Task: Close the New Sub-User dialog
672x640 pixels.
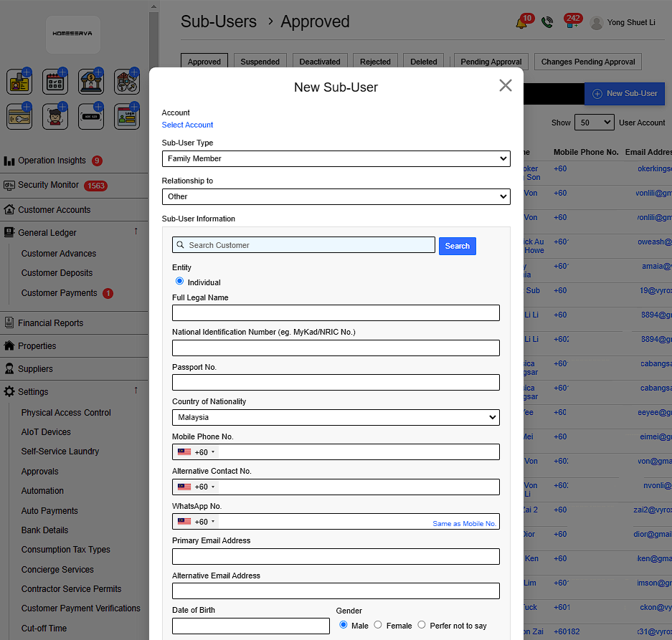Action: (506, 86)
